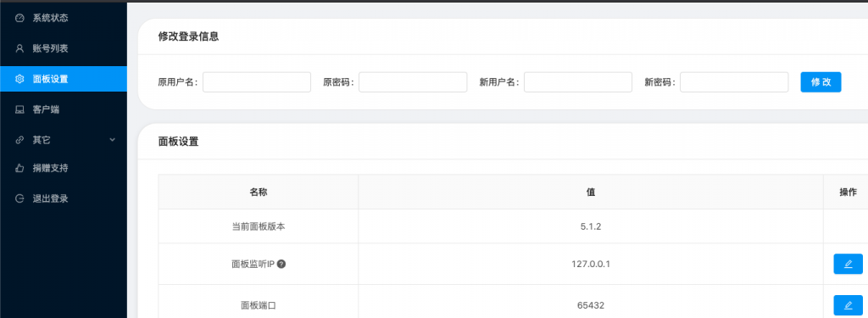Image resolution: width=868 pixels, height=318 pixels.
Task: Click the 修改 button
Action: [821, 82]
